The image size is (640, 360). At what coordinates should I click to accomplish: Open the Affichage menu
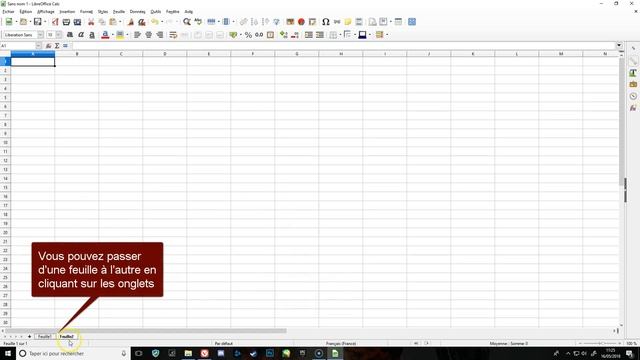pos(46,11)
